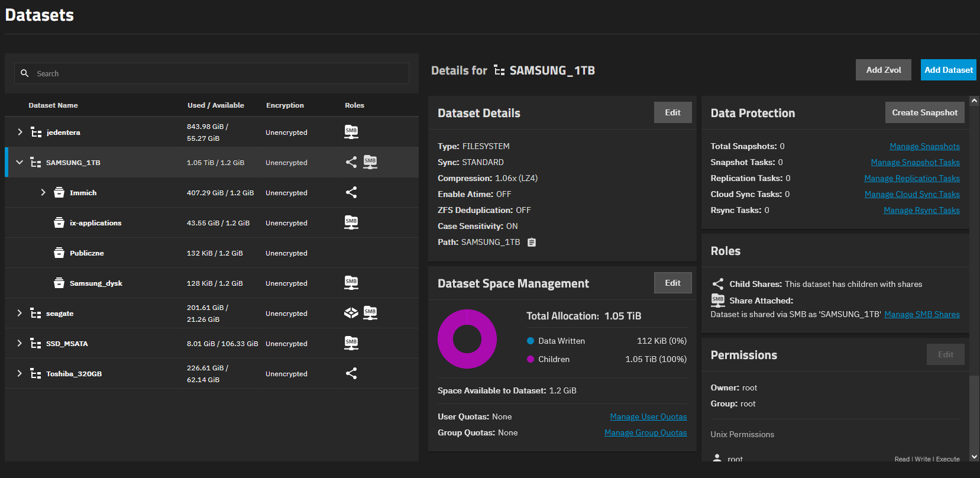980x478 pixels.
Task: Open the Manage Snapshots link
Action: (924, 146)
